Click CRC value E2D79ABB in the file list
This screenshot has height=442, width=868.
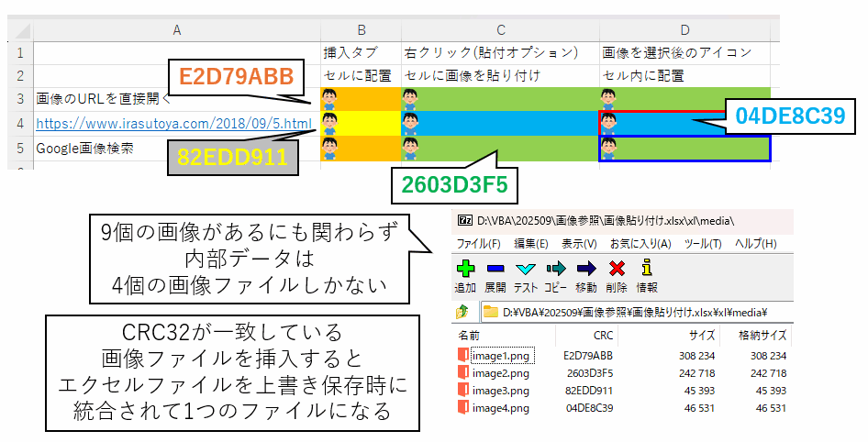tap(588, 355)
